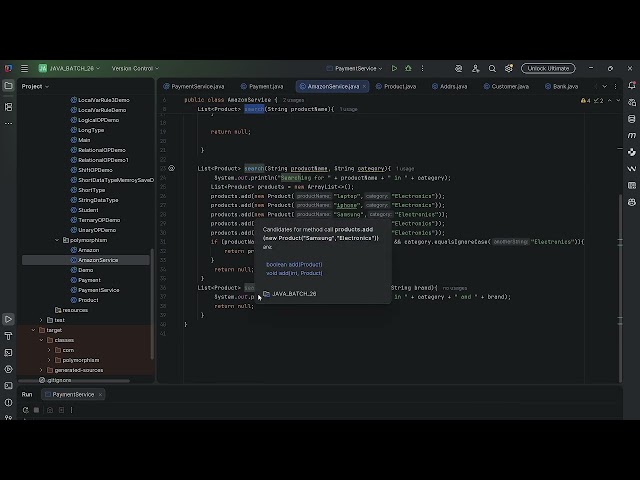The width and height of the screenshot is (640, 480).
Task: Open AmazonService in project tree
Action: 86,260
